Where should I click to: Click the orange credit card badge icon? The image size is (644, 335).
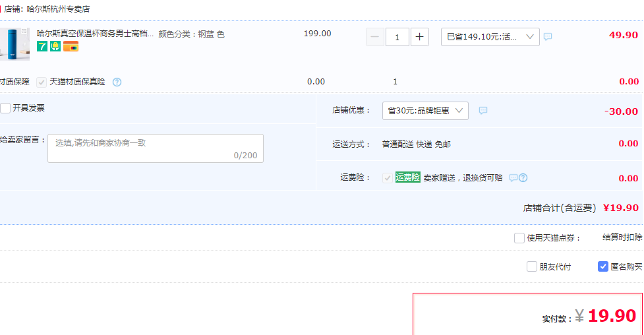click(x=71, y=46)
